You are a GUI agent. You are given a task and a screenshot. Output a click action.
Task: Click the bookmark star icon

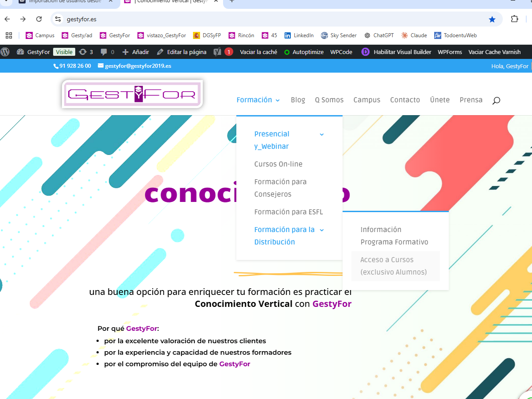[492, 19]
